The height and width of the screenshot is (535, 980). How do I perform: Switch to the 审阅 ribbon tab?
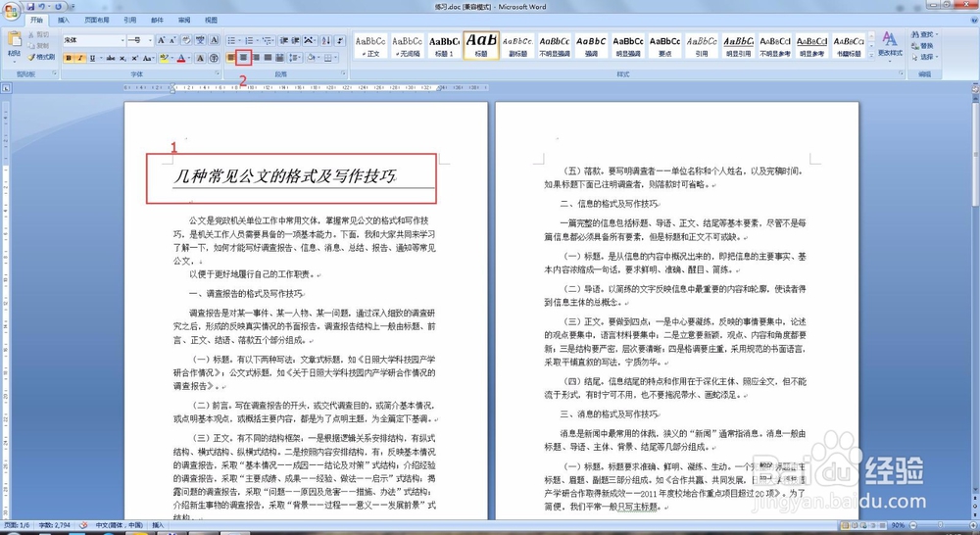(x=184, y=20)
